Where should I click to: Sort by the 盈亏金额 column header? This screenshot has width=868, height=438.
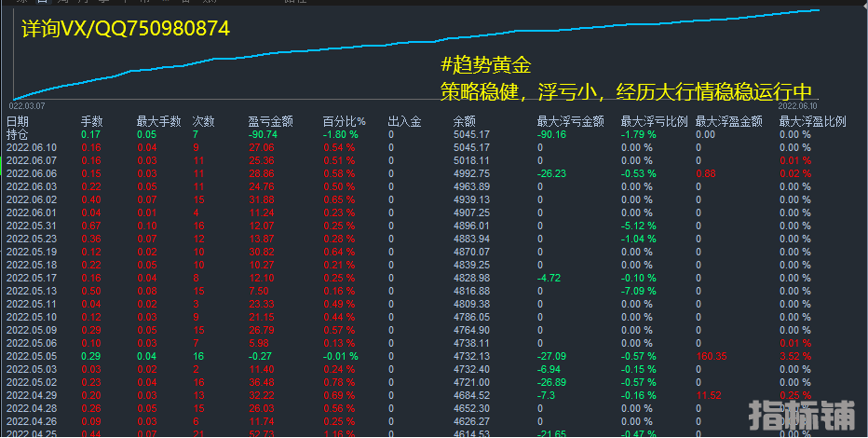tap(271, 121)
